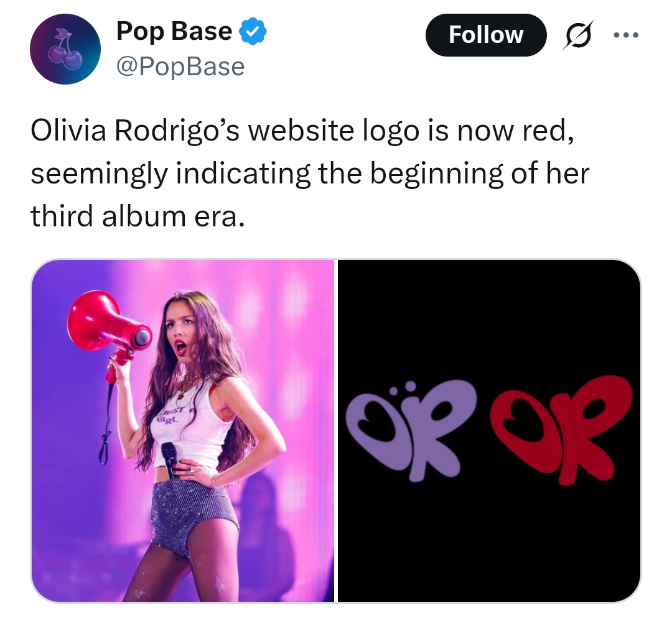The image size is (672, 633).
Task: Click the black handheld microphone in photo
Action: (x=169, y=459)
